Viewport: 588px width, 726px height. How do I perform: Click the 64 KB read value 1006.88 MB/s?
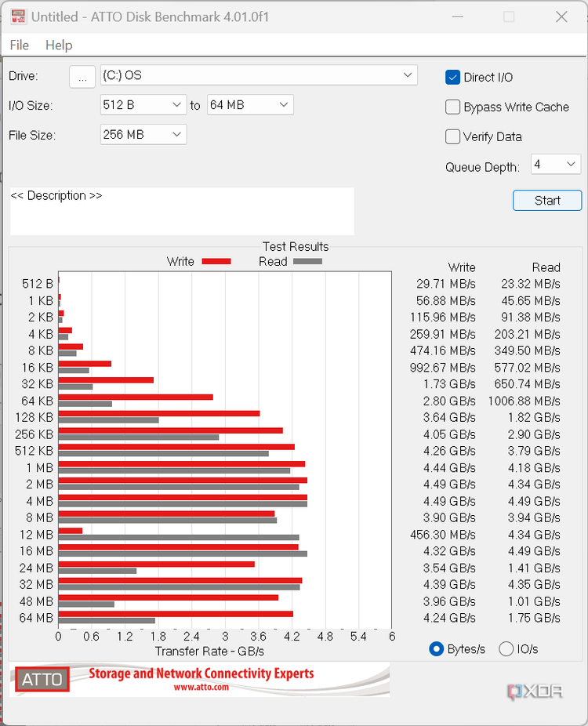(x=524, y=401)
